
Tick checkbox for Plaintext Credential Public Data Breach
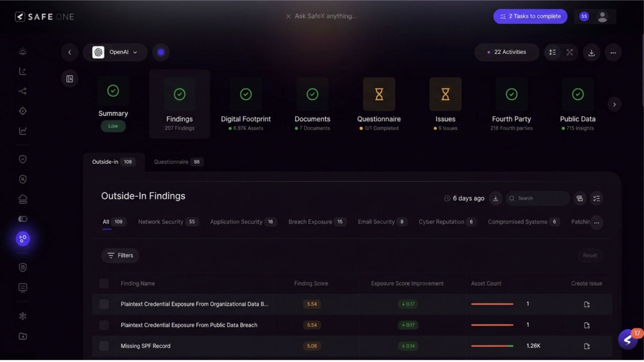click(x=104, y=325)
